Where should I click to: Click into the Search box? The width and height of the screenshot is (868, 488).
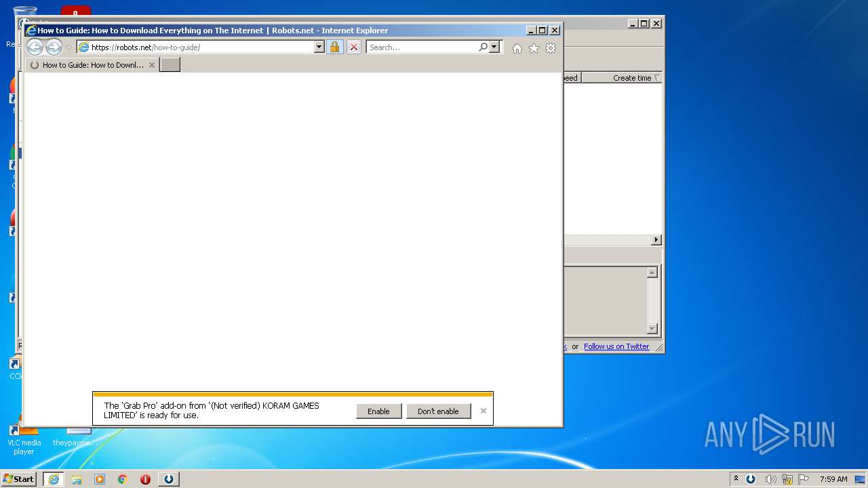422,47
